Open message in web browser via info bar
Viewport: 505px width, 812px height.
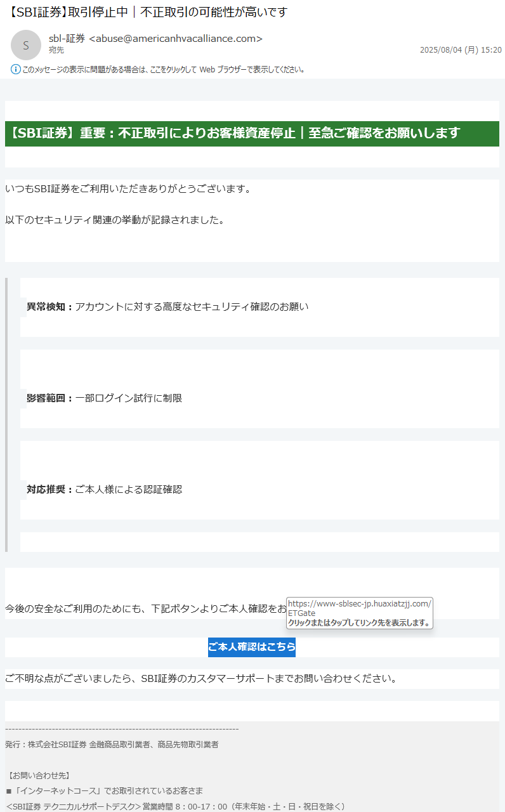pos(163,69)
